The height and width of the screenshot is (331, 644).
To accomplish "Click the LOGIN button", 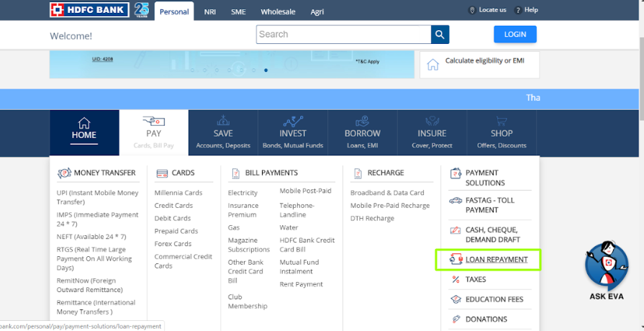I will pyautogui.click(x=515, y=35).
